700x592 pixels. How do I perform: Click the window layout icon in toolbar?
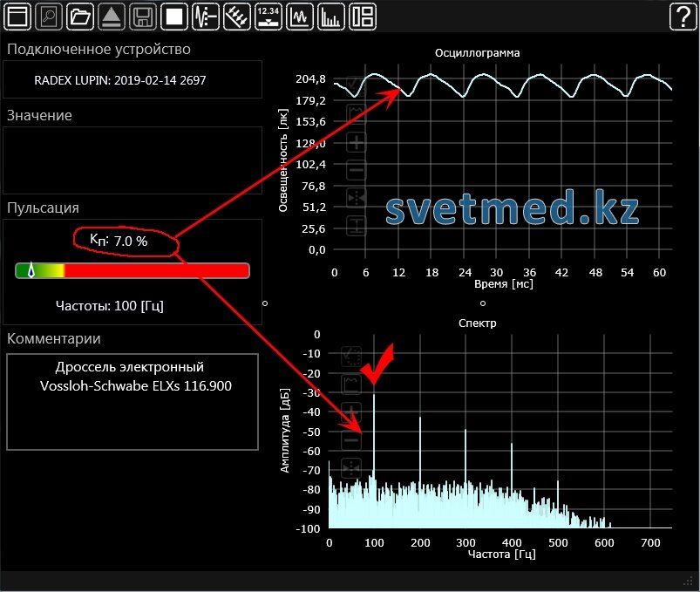tap(17, 17)
